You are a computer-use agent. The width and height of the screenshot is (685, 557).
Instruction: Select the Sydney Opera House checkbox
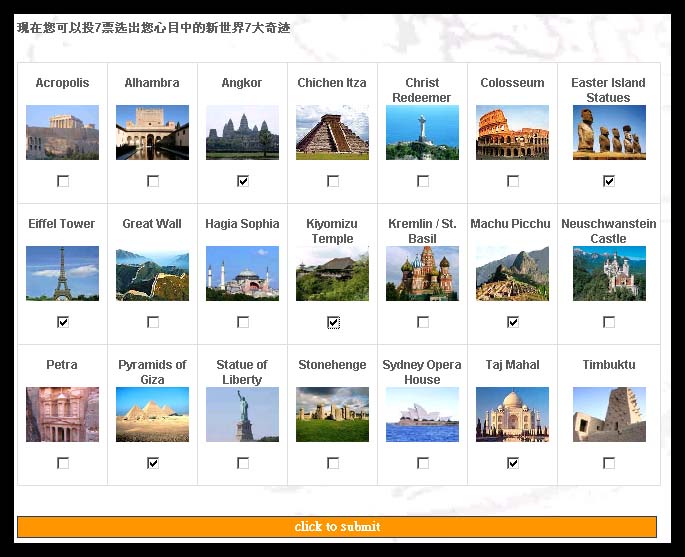point(423,463)
